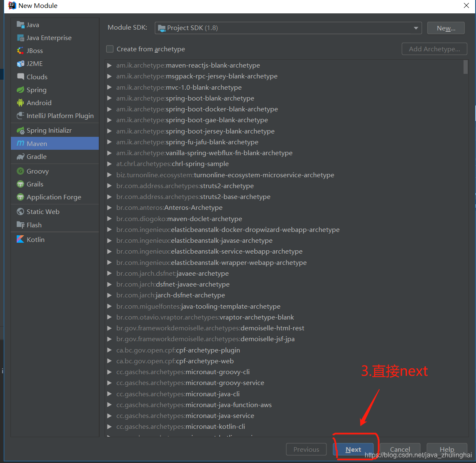Pick the J2ME module icon
Screen dimensions: 476x463
(x=20, y=64)
